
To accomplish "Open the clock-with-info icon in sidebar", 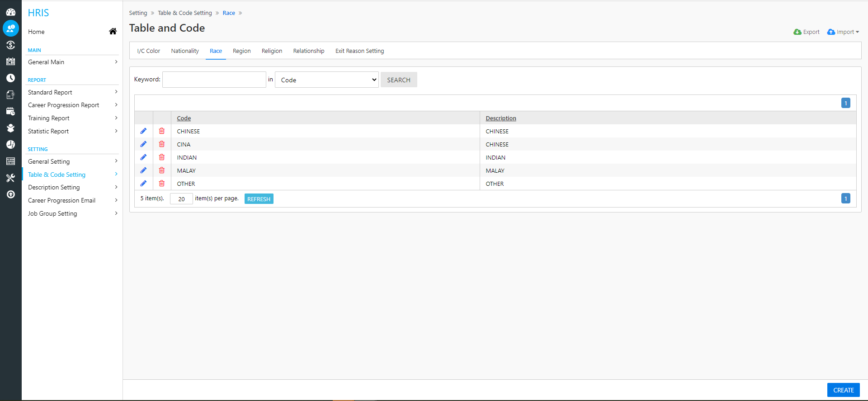I will click(x=11, y=144).
